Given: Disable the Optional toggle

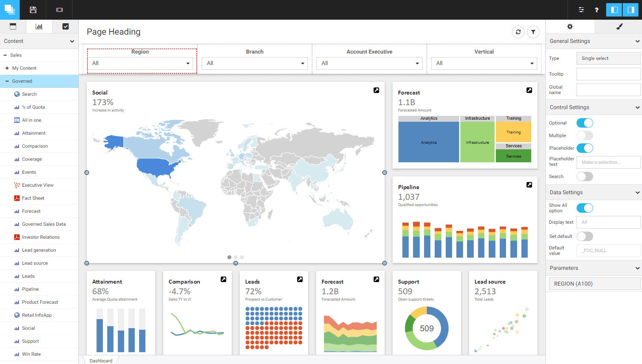Looking at the screenshot, I should click(584, 123).
